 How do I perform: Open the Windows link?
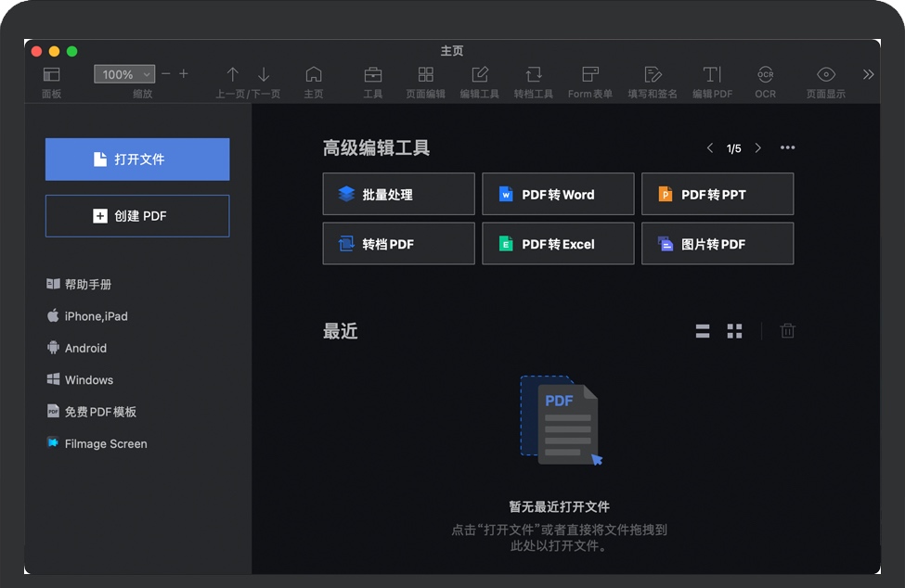click(x=80, y=379)
